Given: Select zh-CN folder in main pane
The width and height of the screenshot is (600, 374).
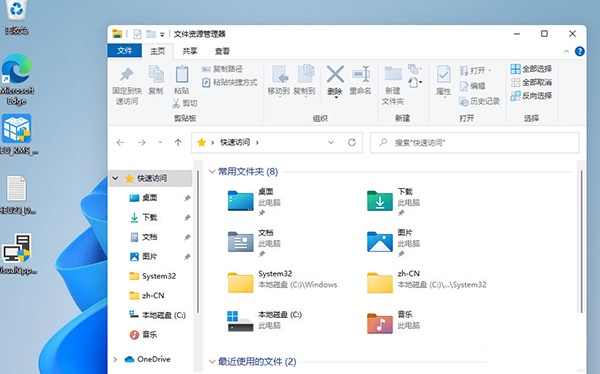Looking at the screenshot, I should (x=427, y=281).
